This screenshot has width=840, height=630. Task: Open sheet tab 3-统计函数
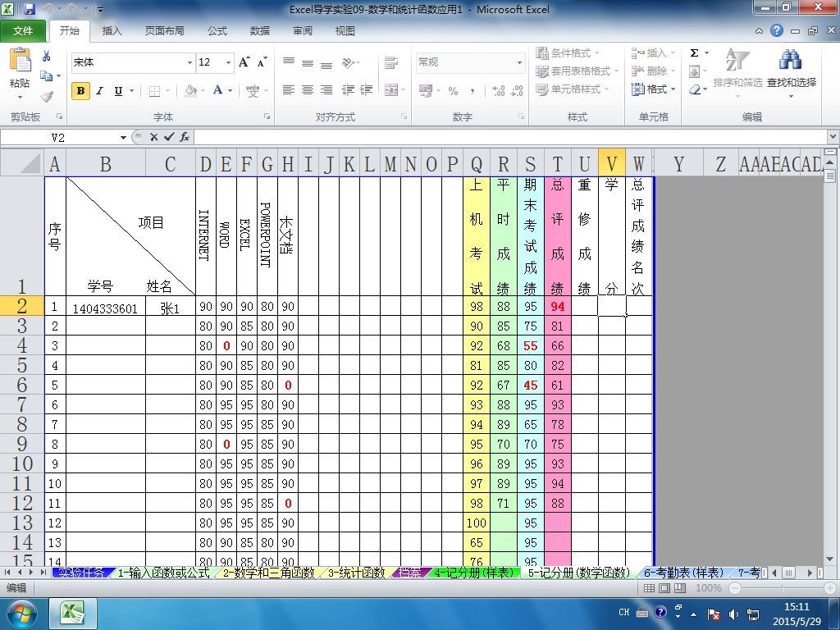coord(356,573)
